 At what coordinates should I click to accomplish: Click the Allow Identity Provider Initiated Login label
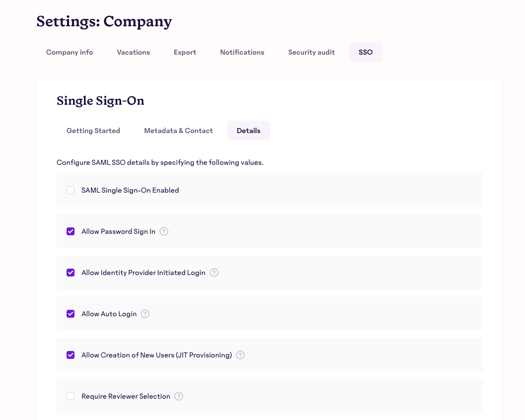(144, 273)
